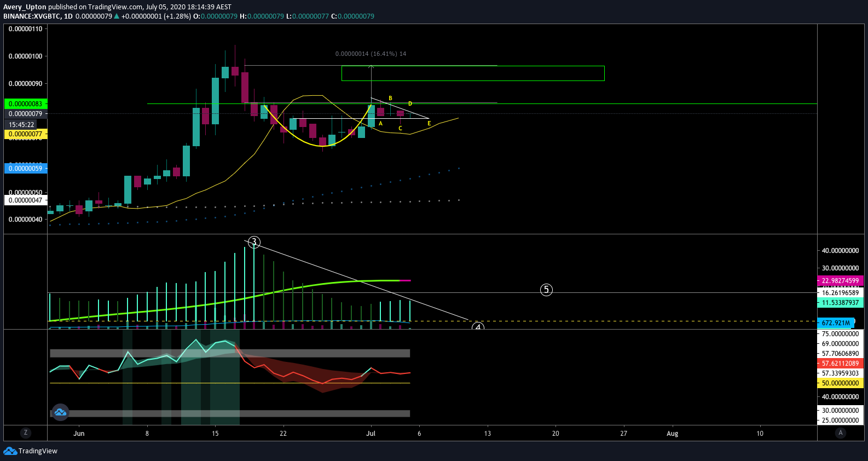Screen dimensions: 868x461
Task: Select the green target rectangle drawing
Action: [473, 73]
